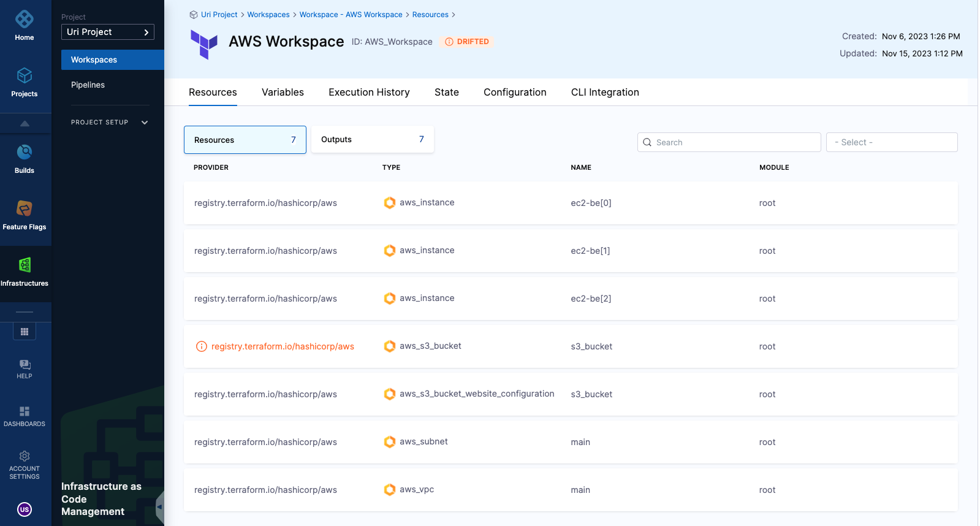980x526 pixels.
Task: Show the Outputs list card
Action: click(372, 140)
